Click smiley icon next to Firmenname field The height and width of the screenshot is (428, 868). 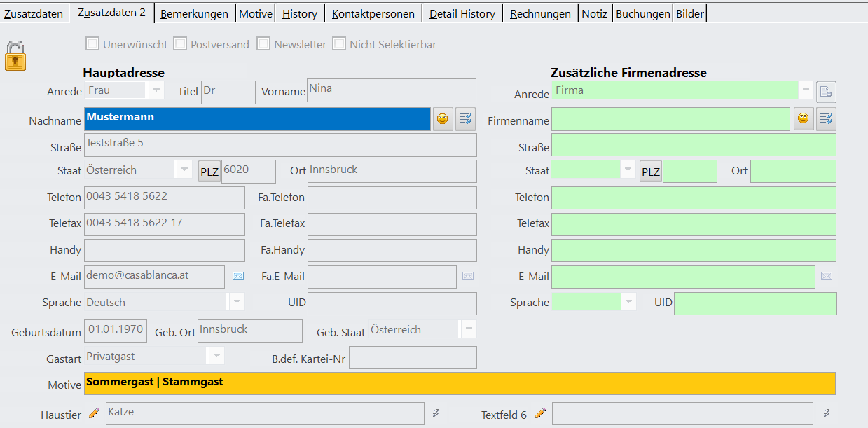point(804,119)
